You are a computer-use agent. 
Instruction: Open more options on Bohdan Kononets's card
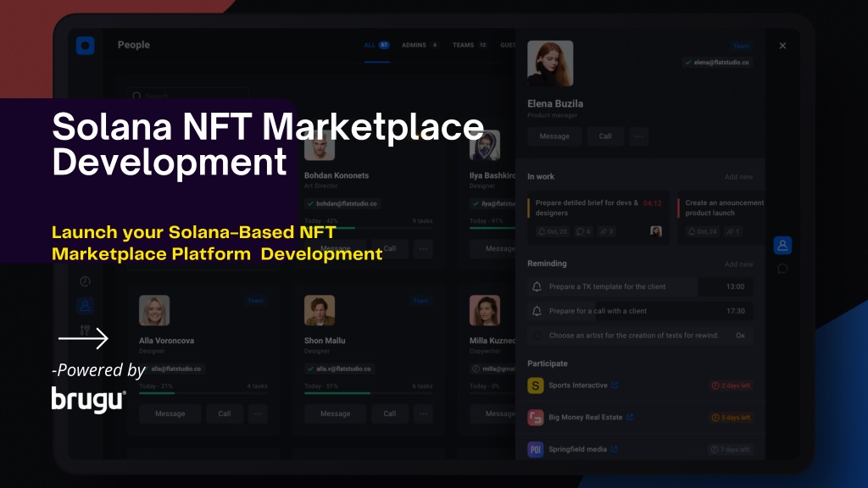(424, 249)
